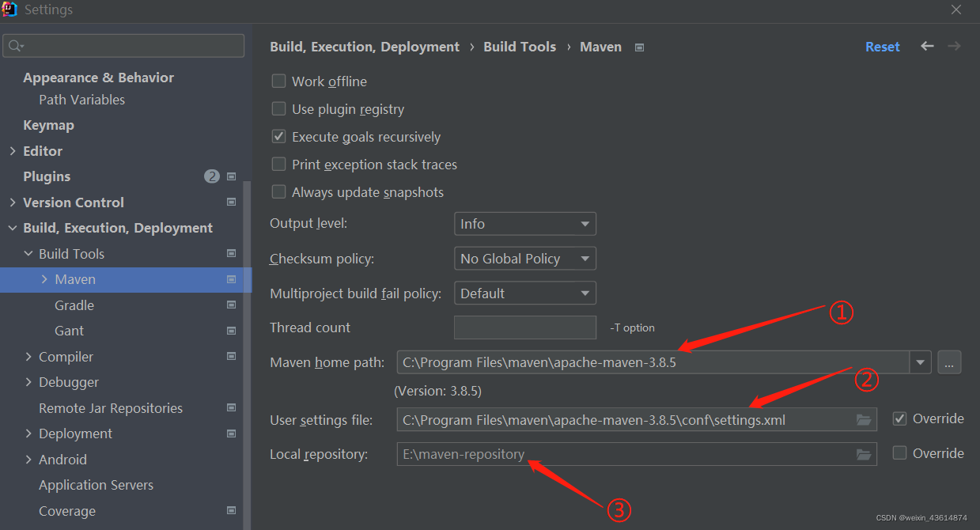
Task: Uncheck Override for User settings file
Action: 899,418
